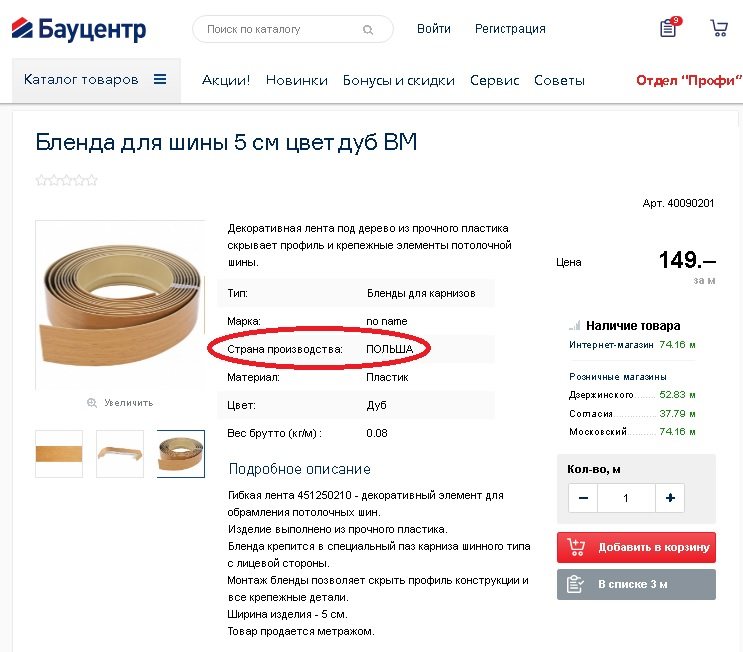Open the Бонусы и скидки menu

[399, 80]
